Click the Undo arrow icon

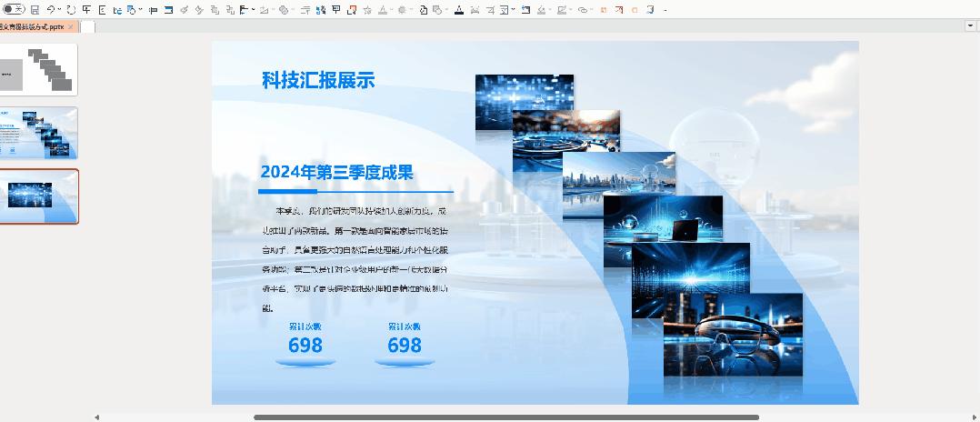pos(51,10)
